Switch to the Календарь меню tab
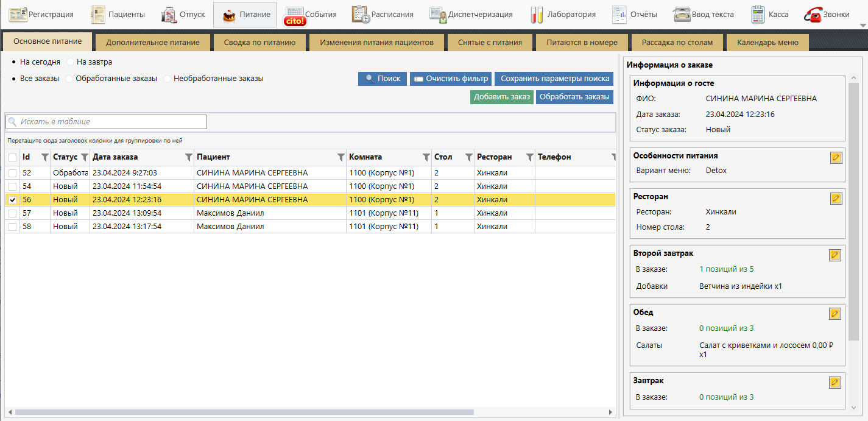The width and height of the screenshot is (868, 421). [767, 43]
